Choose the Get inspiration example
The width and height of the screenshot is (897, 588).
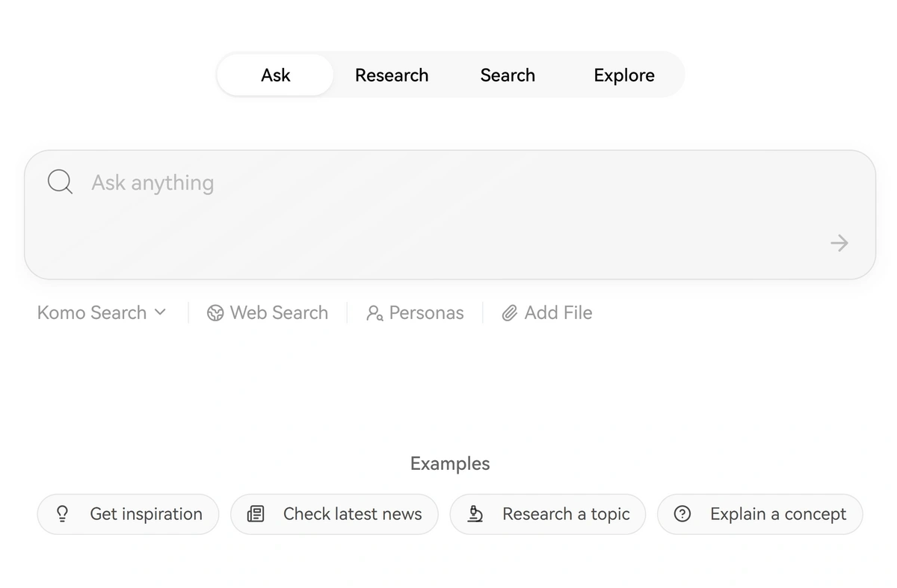(128, 514)
